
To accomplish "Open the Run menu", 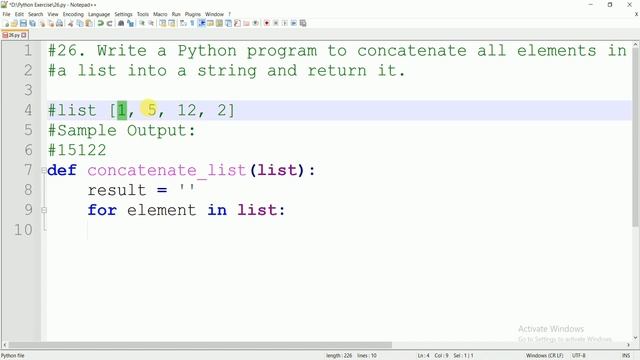I will click(176, 14).
